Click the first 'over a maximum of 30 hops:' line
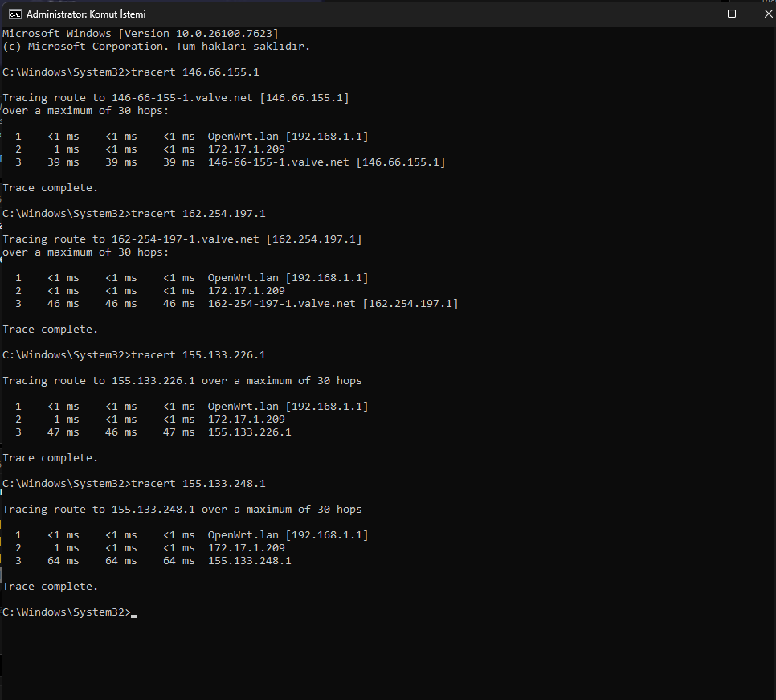The width and height of the screenshot is (776, 700). pos(86,110)
